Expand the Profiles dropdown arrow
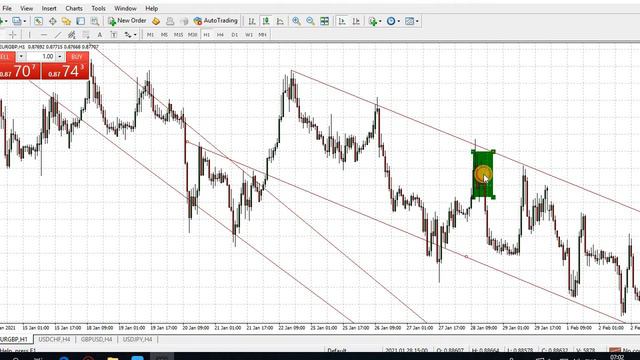 (24, 21)
